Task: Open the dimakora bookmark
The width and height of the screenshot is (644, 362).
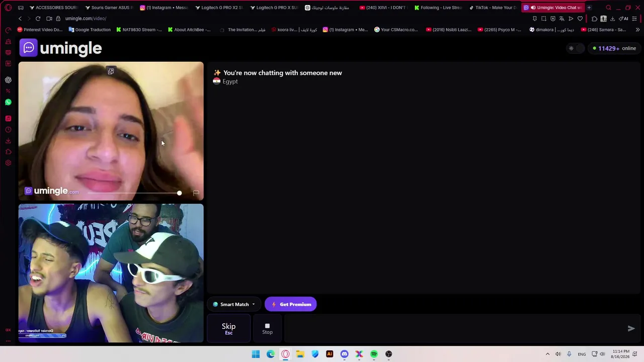Action: click(552, 30)
